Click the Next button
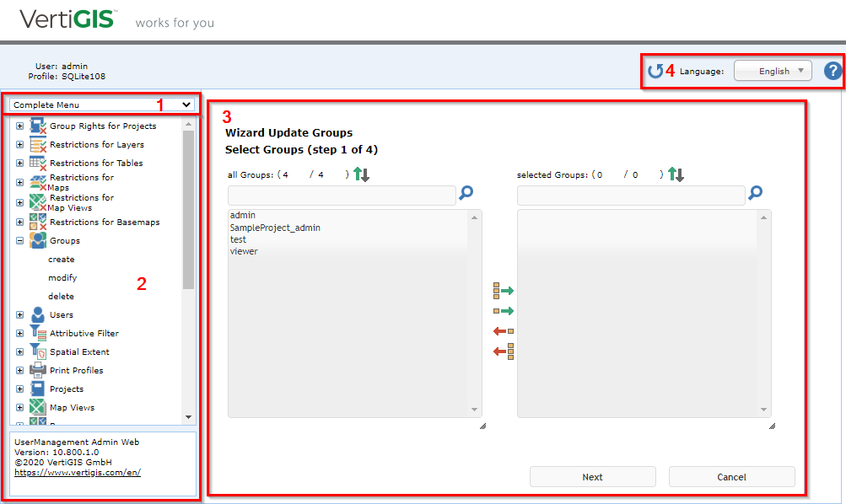Viewport: 846px width, 504px height. (x=592, y=476)
